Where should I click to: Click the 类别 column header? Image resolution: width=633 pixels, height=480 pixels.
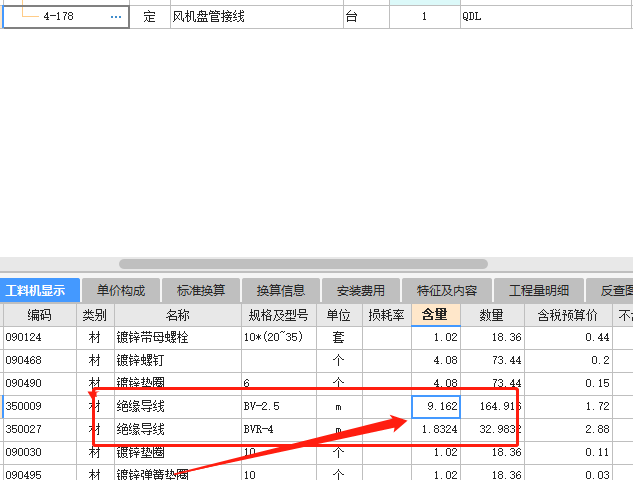pyautogui.click(x=95, y=315)
